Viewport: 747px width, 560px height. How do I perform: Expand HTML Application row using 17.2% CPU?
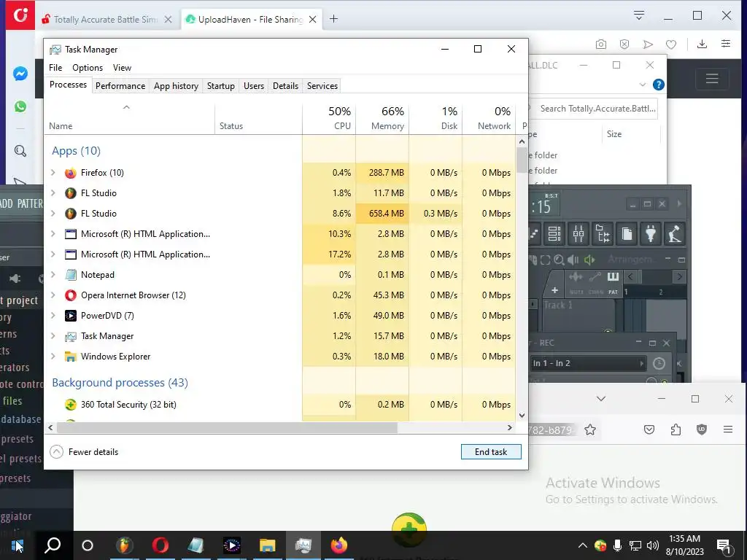coord(53,254)
